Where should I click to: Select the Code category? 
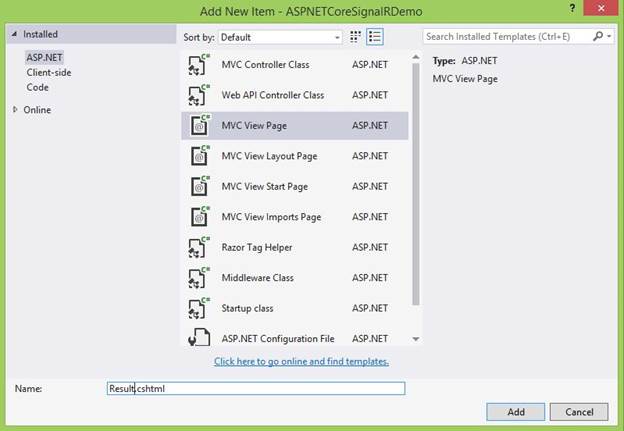click(x=37, y=87)
